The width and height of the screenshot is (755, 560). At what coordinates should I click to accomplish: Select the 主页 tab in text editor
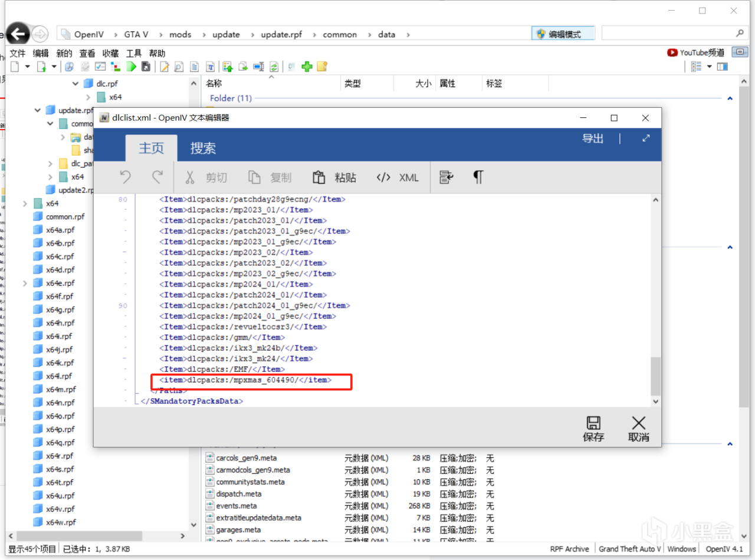pyautogui.click(x=152, y=148)
